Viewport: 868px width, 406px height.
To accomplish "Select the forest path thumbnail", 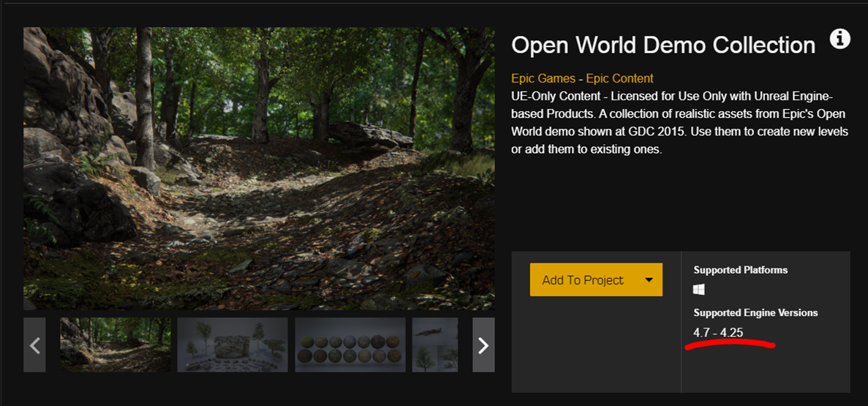I will coord(115,345).
